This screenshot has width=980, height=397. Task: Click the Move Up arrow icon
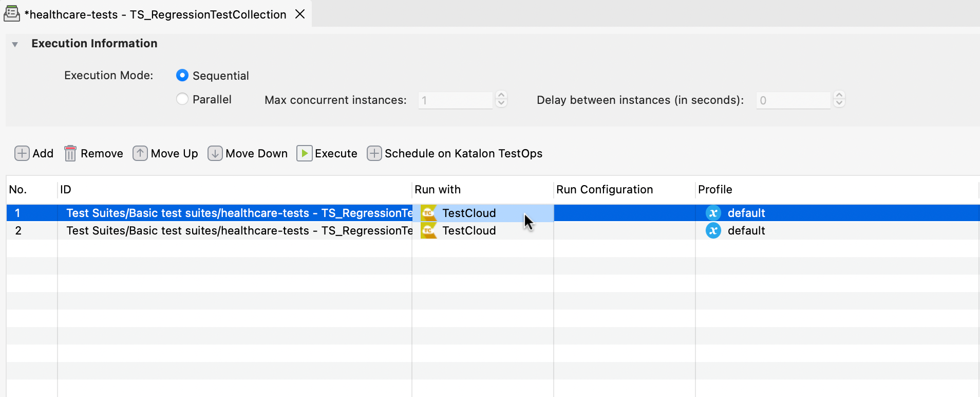pos(140,154)
